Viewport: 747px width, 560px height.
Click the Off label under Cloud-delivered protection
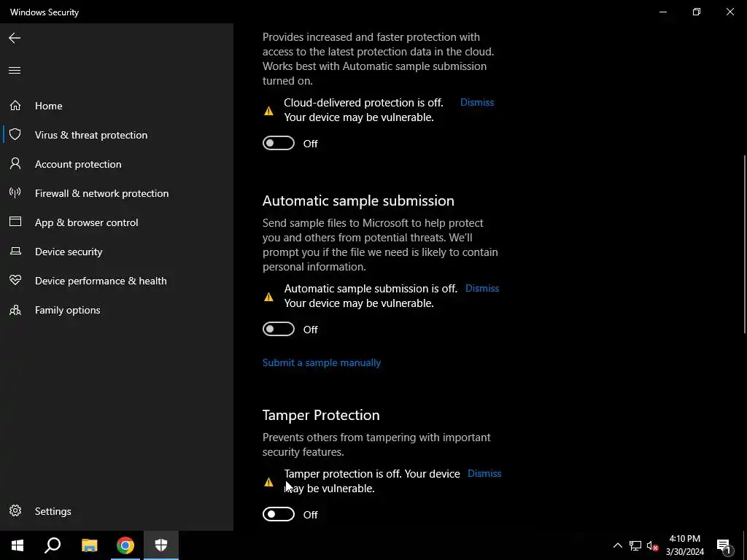(x=311, y=144)
